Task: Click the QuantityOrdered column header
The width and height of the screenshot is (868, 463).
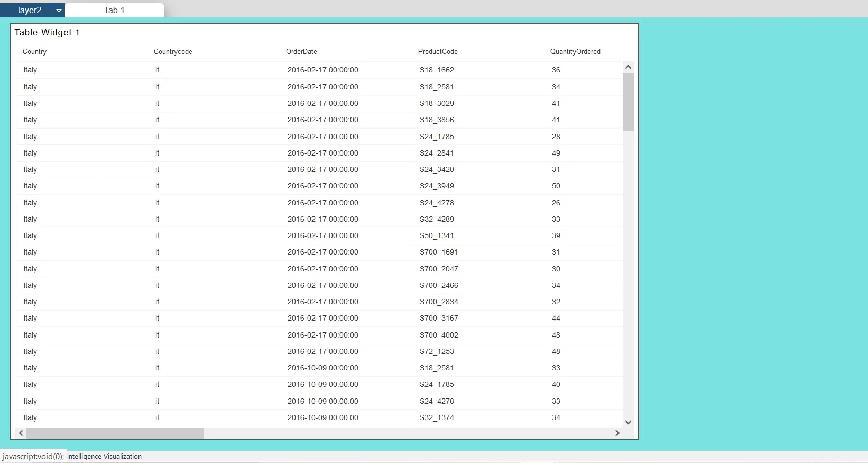Action: 575,52
